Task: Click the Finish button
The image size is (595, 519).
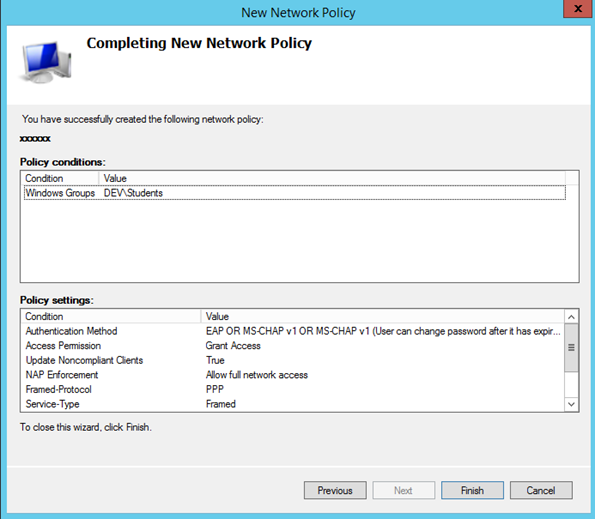Action: (x=472, y=490)
